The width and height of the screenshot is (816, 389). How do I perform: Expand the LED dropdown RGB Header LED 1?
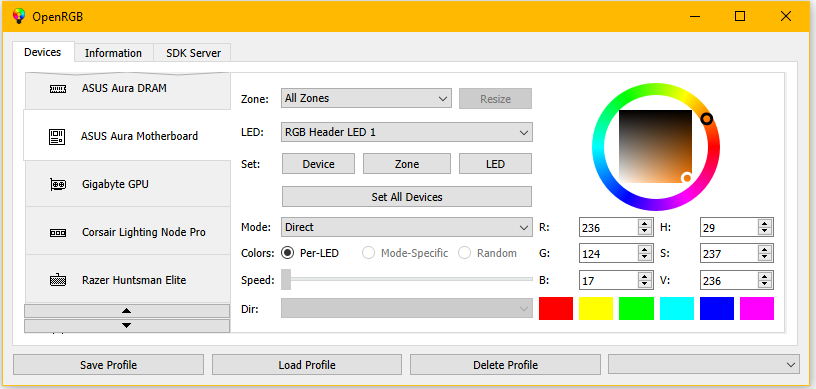[407, 132]
